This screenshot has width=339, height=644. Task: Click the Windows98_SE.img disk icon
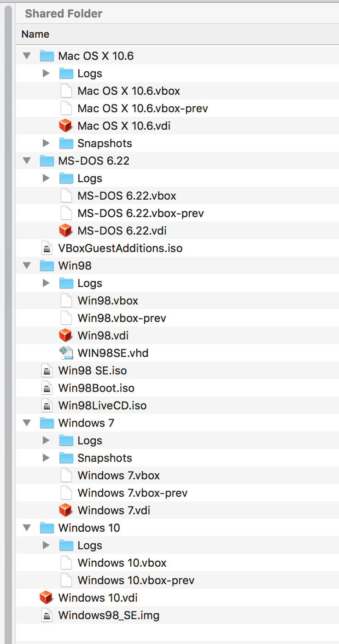pos(47,615)
